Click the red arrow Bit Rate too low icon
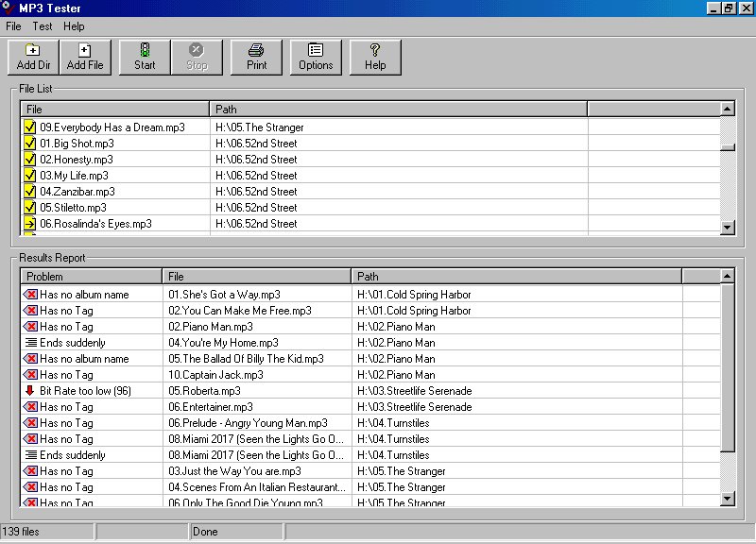This screenshot has height=544, width=756. click(30, 391)
